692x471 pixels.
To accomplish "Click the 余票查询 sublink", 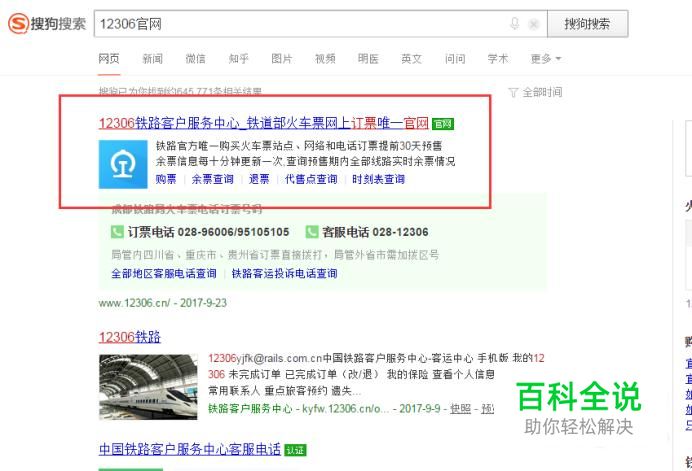I will tap(212, 179).
